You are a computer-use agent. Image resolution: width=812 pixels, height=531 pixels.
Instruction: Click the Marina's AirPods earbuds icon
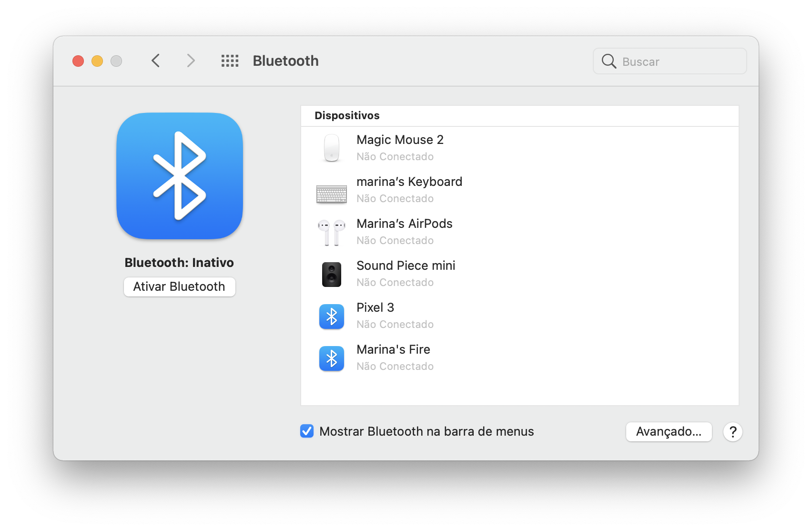332,232
